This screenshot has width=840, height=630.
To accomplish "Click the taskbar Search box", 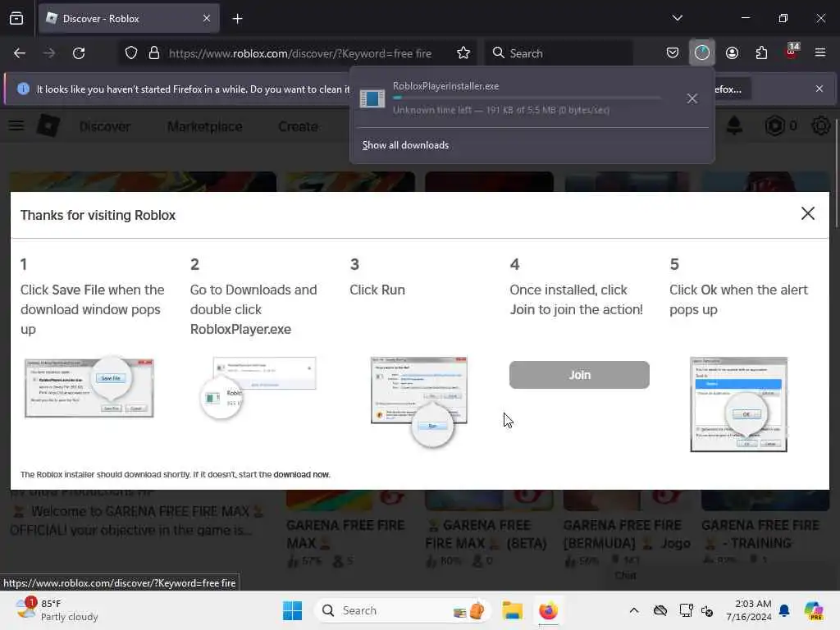I will coord(402,610).
